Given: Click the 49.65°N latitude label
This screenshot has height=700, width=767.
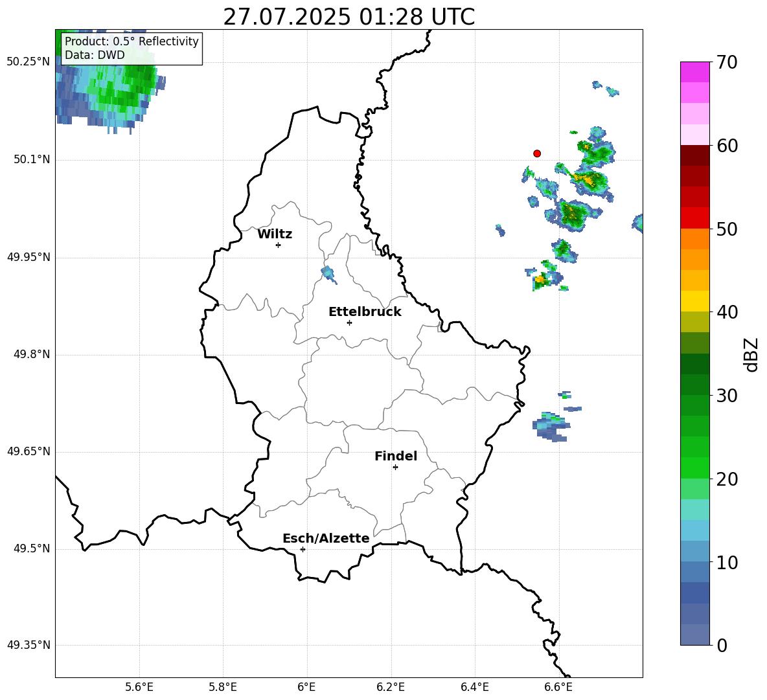Looking at the screenshot, I should click(x=28, y=451).
